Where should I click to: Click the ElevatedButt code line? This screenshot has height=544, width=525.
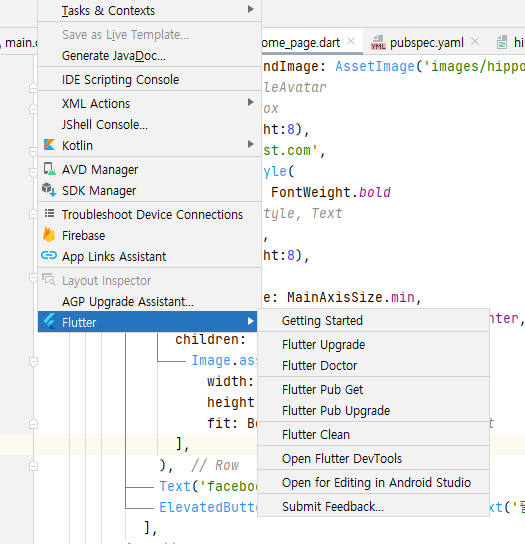pos(208,507)
